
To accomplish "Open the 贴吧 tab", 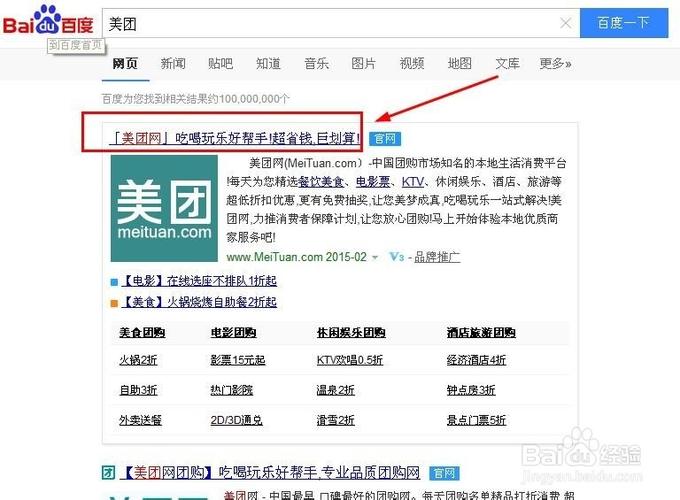I will click(220, 64).
